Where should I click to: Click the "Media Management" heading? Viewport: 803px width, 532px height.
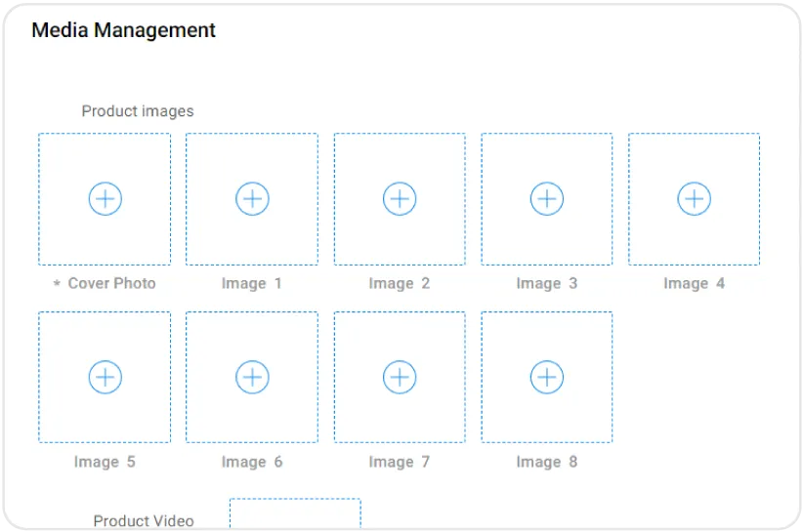[x=124, y=30]
